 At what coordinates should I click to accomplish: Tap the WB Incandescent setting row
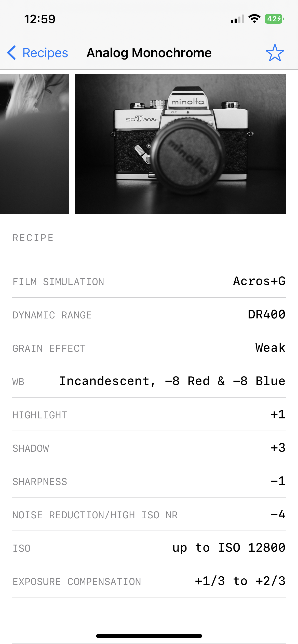coord(149,381)
